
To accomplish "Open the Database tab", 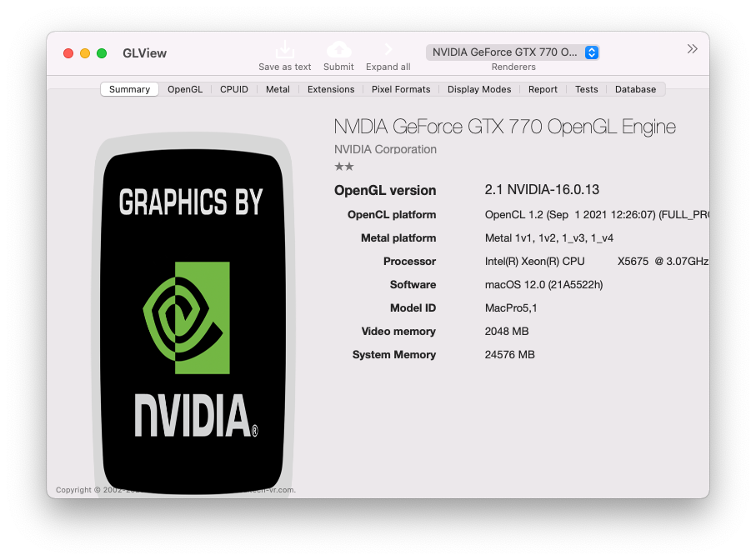I will click(635, 89).
